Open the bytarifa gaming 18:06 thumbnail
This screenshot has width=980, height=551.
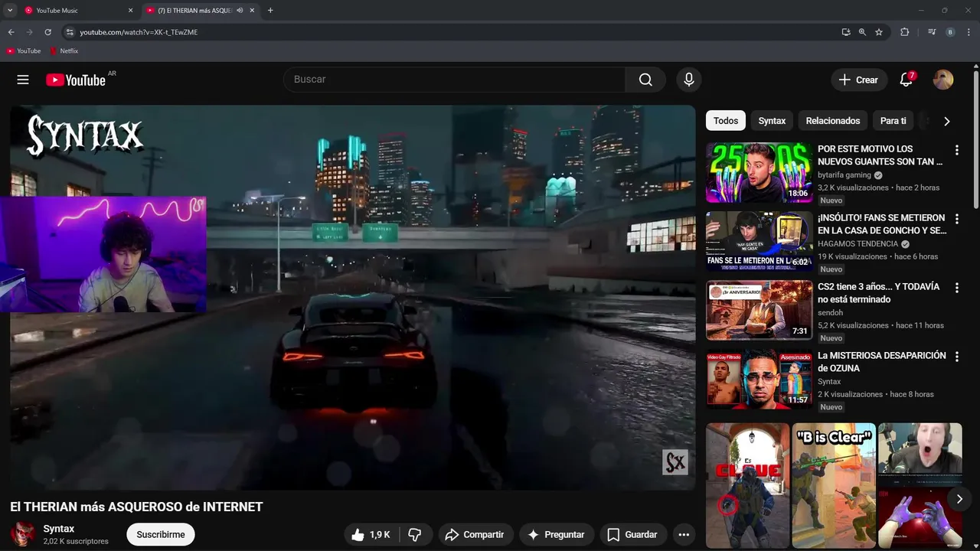[759, 173]
